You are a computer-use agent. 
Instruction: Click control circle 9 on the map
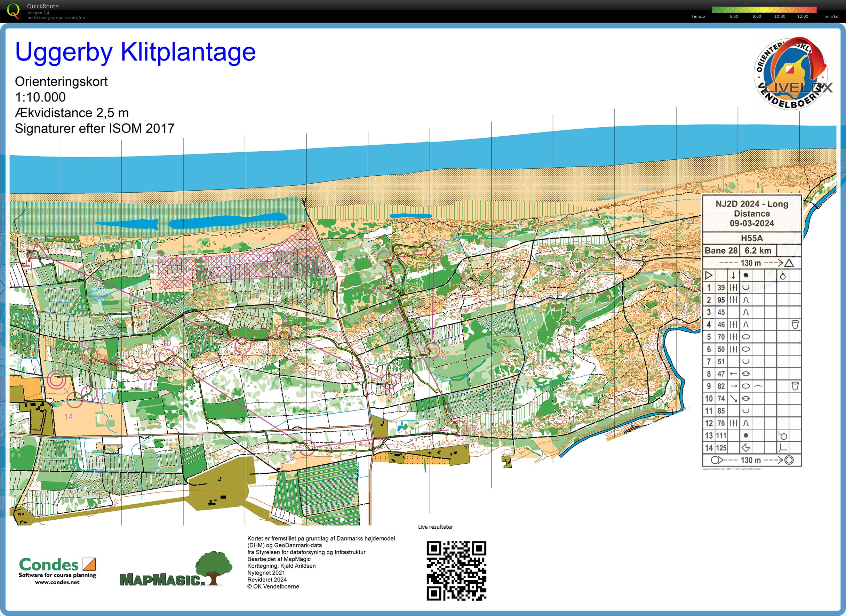pyautogui.click(x=307, y=447)
